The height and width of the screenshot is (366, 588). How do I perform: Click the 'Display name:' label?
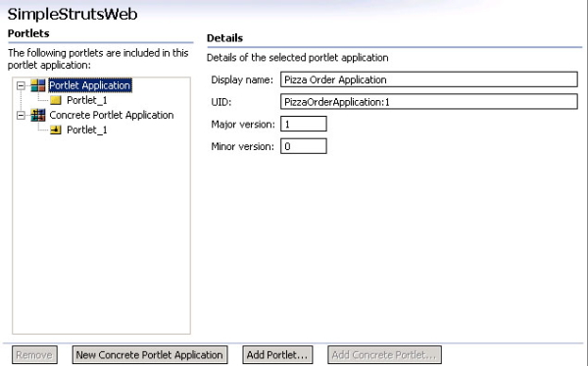click(242, 79)
